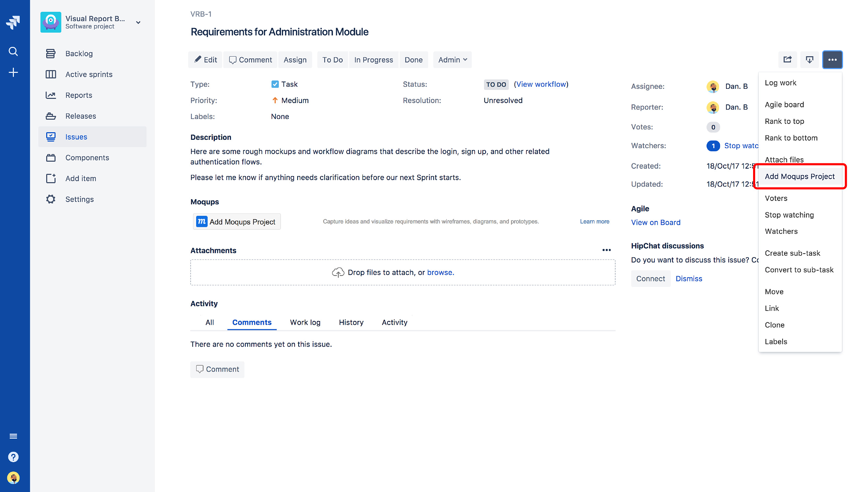Click Connect for HipChat discussions
Screen dimensions: 868x492
pos(650,279)
